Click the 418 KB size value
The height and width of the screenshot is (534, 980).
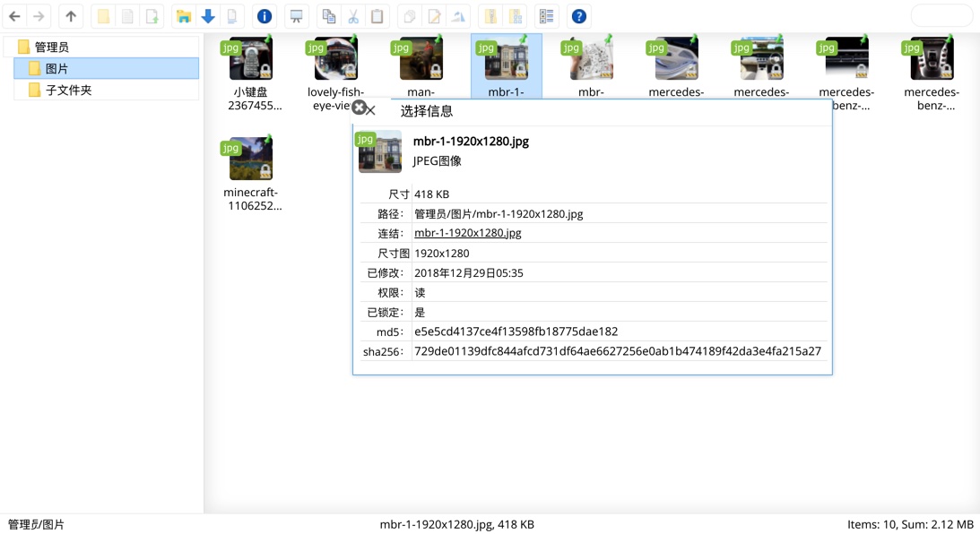click(x=431, y=194)
